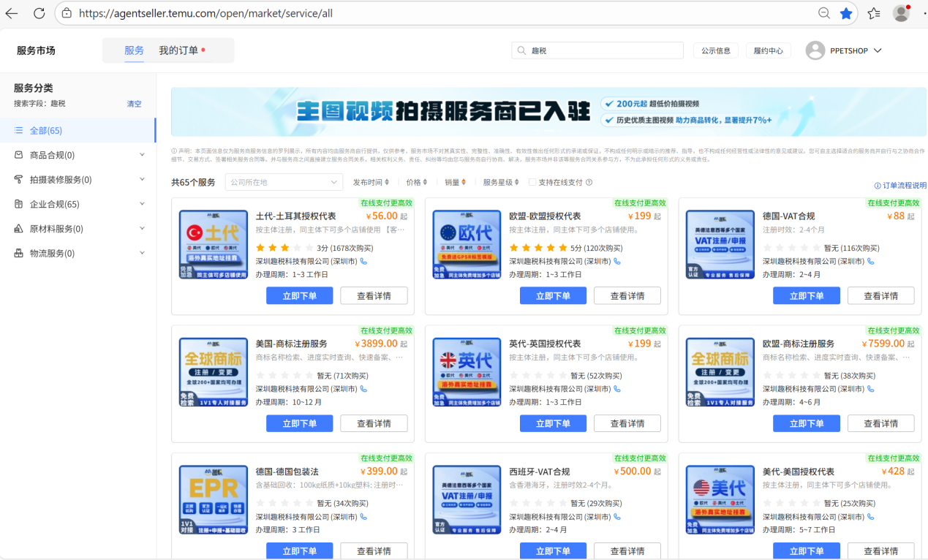This screenshot has height=560, width=928.
Task: Click 立即下单 for 英代-英国授权代表
Action: 553,423
